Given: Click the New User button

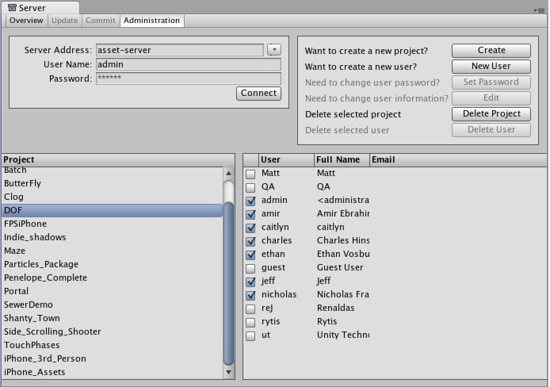Looking at the screenshot, I should (491, 66).
